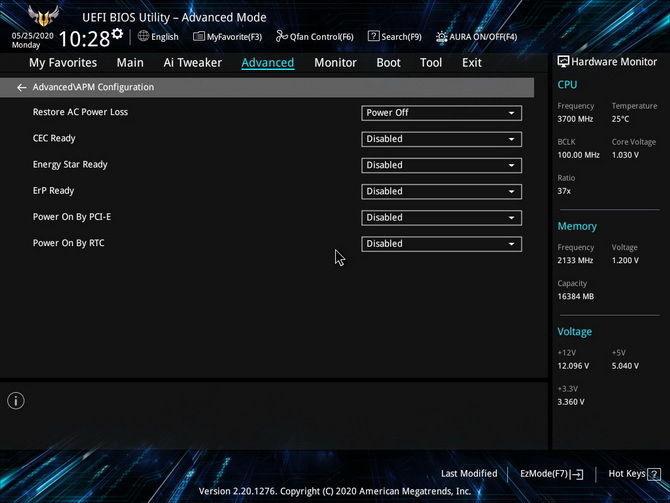This screenshot has width=670, height=503.
Task: Click the 10:28 clock display
Action: (85, 39)
